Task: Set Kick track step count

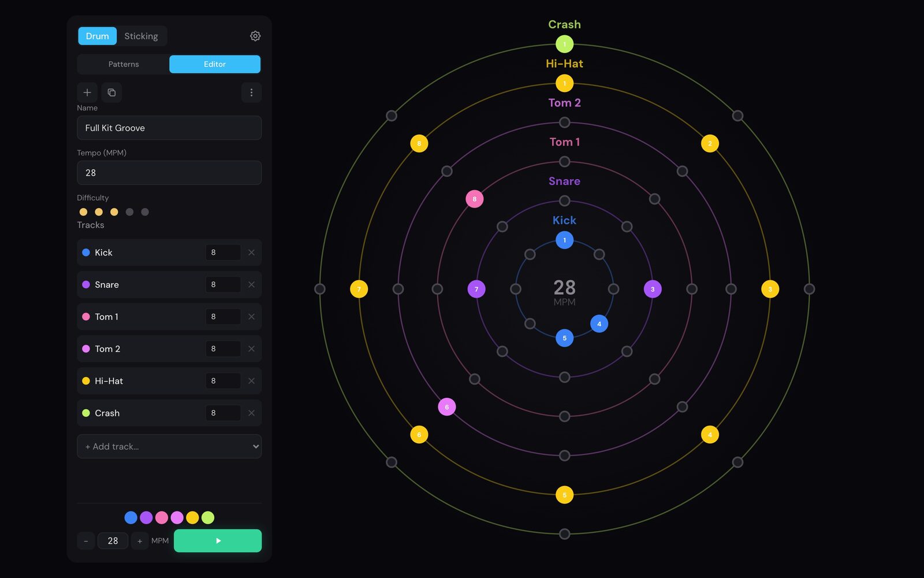Action: [x=223, y=253]
